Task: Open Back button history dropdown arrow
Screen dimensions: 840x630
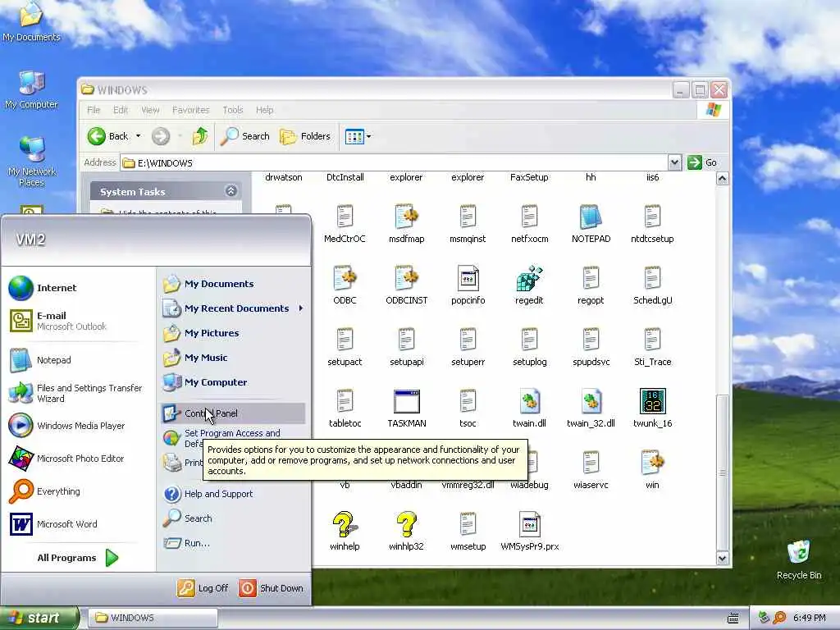Action: tap(138, 136)
